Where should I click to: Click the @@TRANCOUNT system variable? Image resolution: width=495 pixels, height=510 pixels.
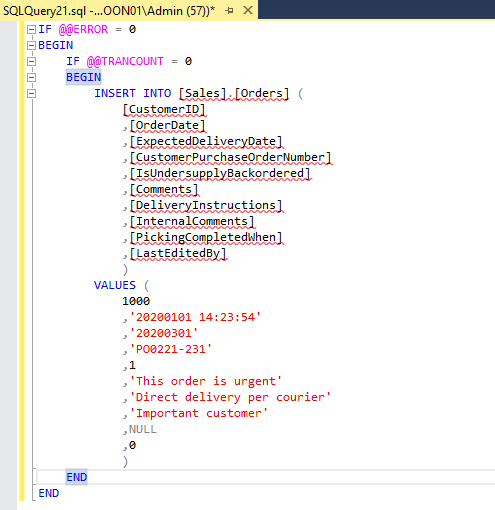pos(125,61)
